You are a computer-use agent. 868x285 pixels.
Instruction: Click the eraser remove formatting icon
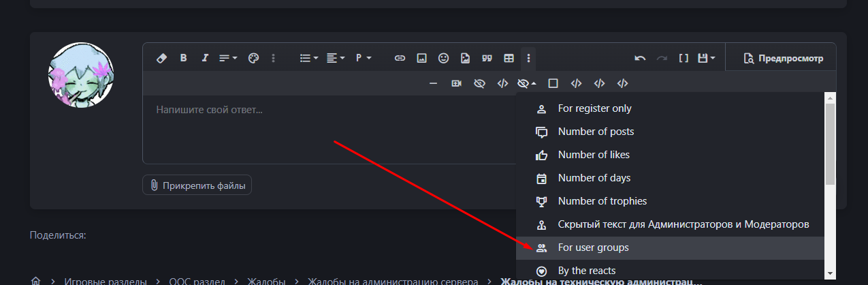tap(161, 58)
